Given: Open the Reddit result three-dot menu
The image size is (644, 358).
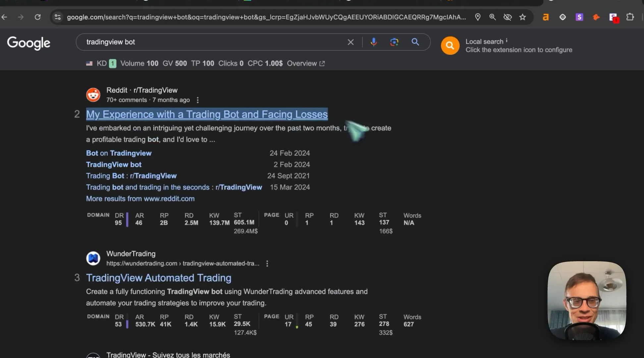Looking at the screenshot, I should pyautogui.click(x=198, y=100).
